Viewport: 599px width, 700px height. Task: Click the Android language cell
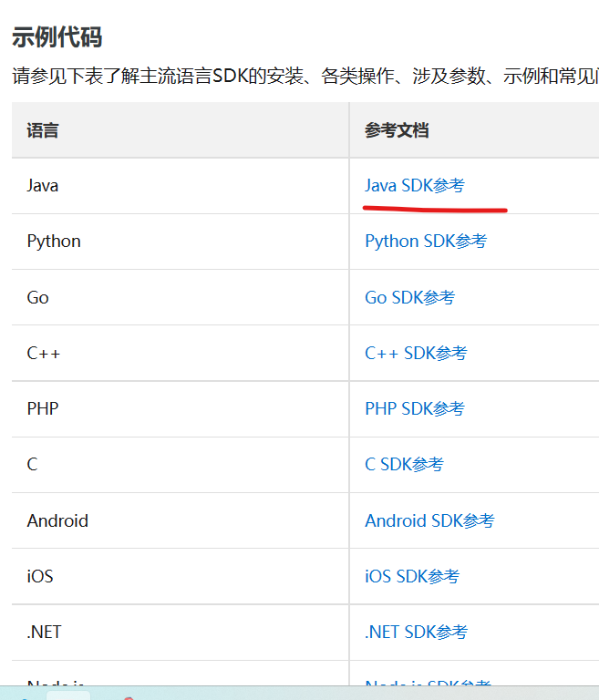(57, 521)
